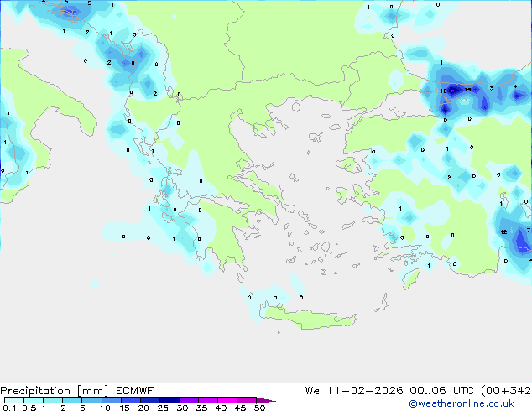Select the '[mm]' unit label
Image resolution: width=532 pixels, height=411 pixels.
92,391
